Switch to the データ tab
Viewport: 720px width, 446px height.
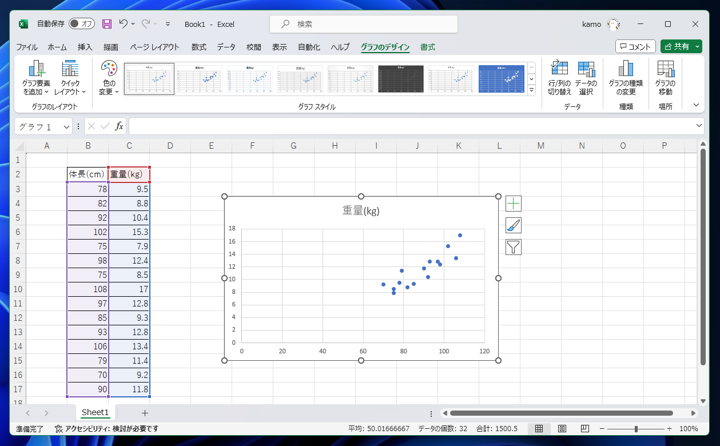[x=226, y=47]
